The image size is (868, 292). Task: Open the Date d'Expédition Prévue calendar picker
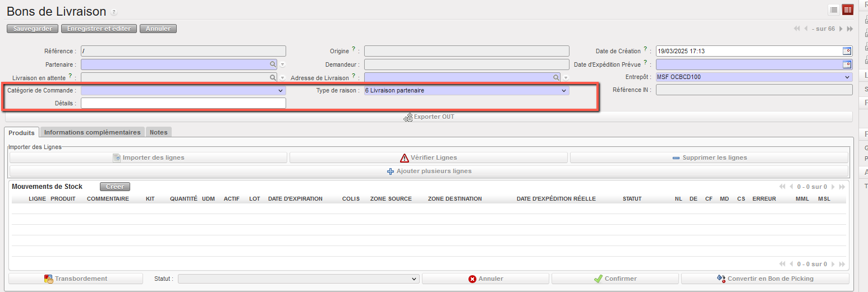tap(847, 64)
